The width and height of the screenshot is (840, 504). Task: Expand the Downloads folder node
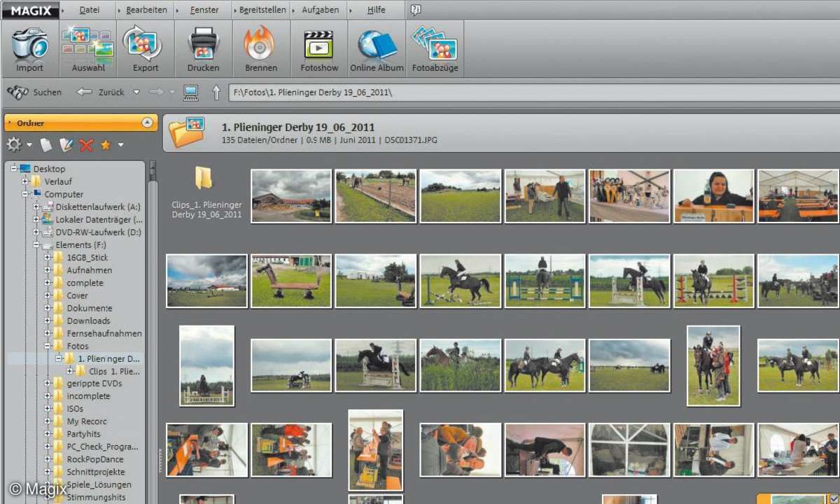click(48, 321)
